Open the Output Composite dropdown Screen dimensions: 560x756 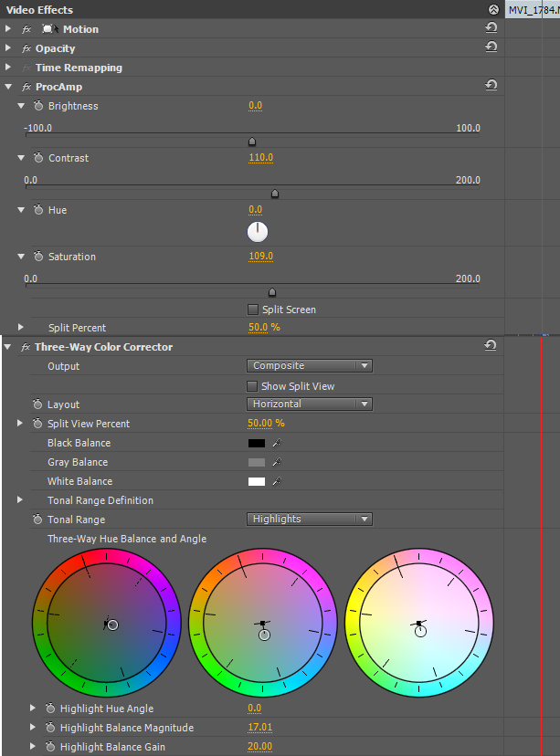[309, 365]
